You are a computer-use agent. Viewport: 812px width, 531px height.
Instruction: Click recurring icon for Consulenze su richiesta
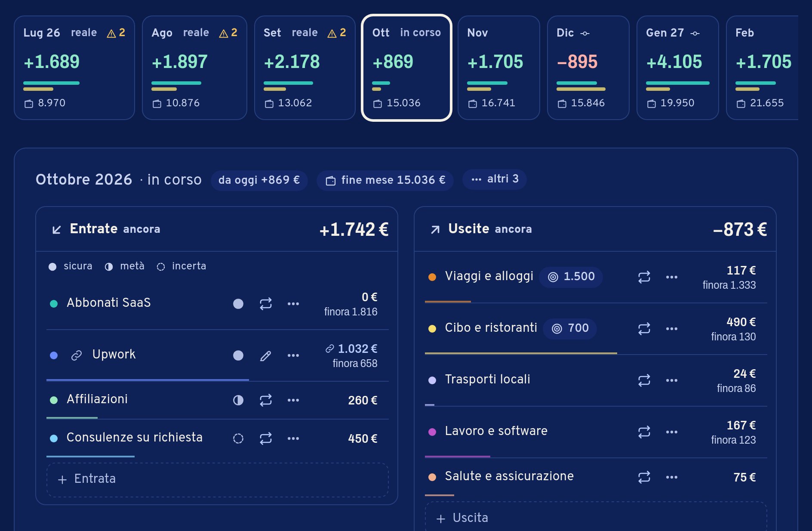click(266, 438)
